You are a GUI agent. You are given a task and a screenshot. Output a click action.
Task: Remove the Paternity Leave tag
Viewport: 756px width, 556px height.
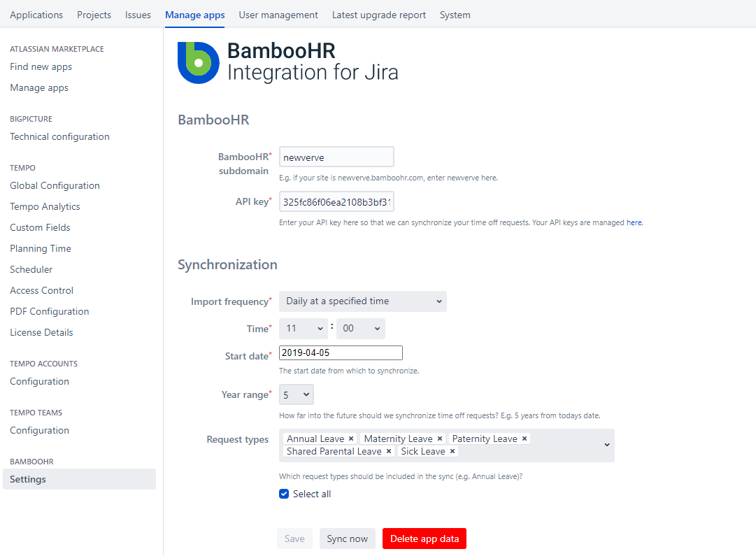(x=525, y=439)
